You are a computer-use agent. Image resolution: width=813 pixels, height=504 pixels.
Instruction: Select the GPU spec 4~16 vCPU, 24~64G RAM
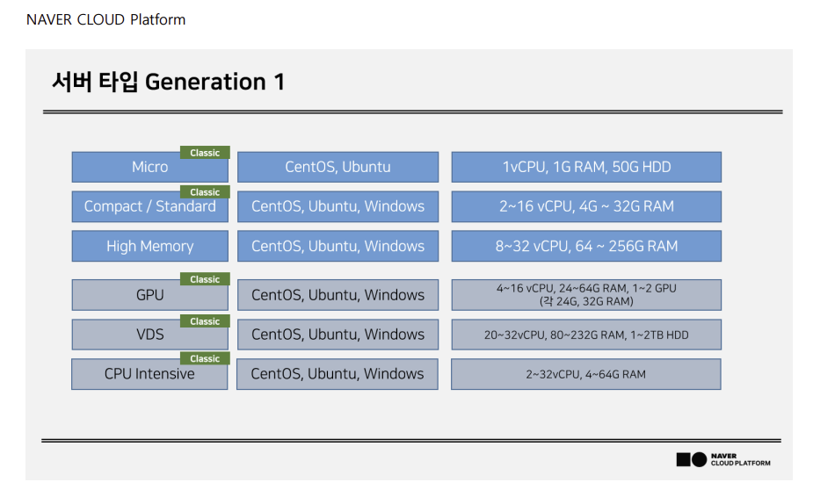pos(586,295)
